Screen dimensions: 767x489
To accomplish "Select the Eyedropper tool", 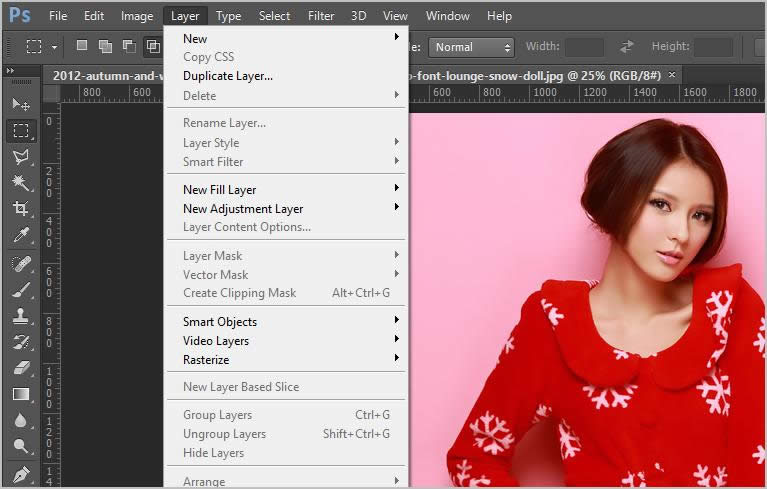I will coord(20,236).
